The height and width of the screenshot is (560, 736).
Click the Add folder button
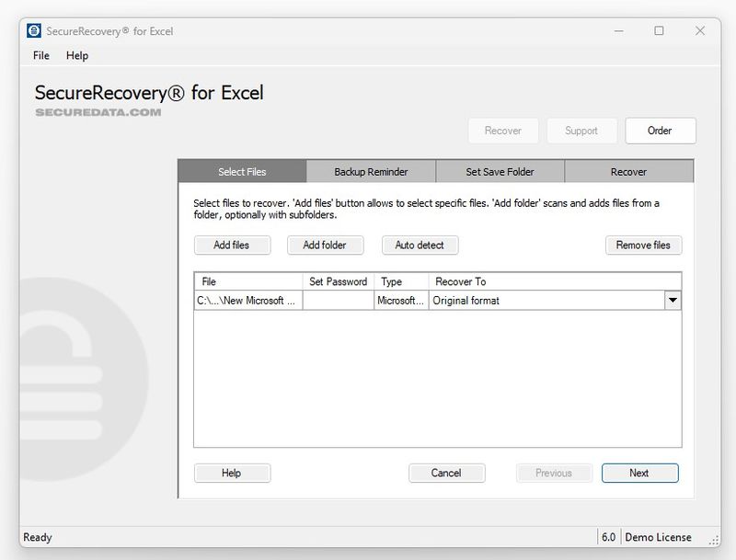[325, 246]
